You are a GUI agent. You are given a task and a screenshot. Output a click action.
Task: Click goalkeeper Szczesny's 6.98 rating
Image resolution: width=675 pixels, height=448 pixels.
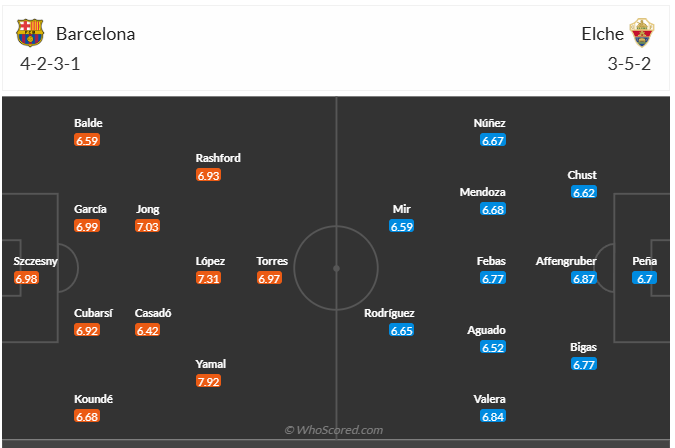click(27, 278)
